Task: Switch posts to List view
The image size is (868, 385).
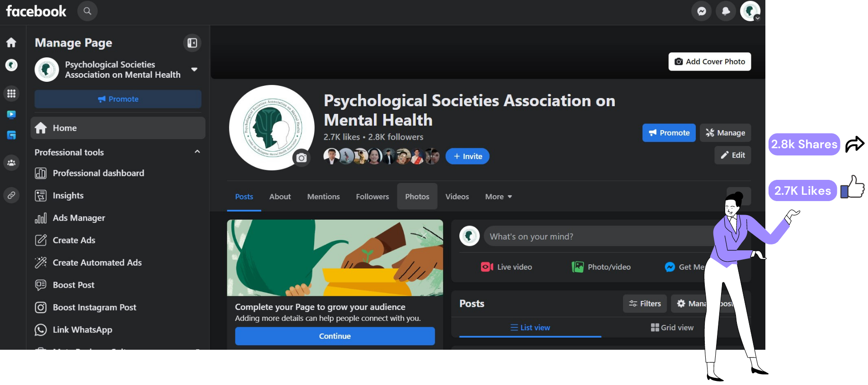Action: 530,328
